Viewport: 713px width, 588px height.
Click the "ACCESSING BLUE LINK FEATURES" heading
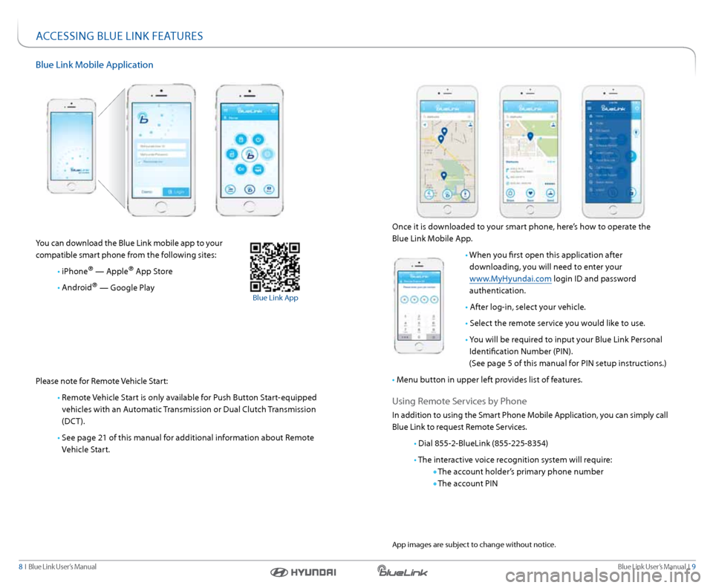(x=120, y=36)
